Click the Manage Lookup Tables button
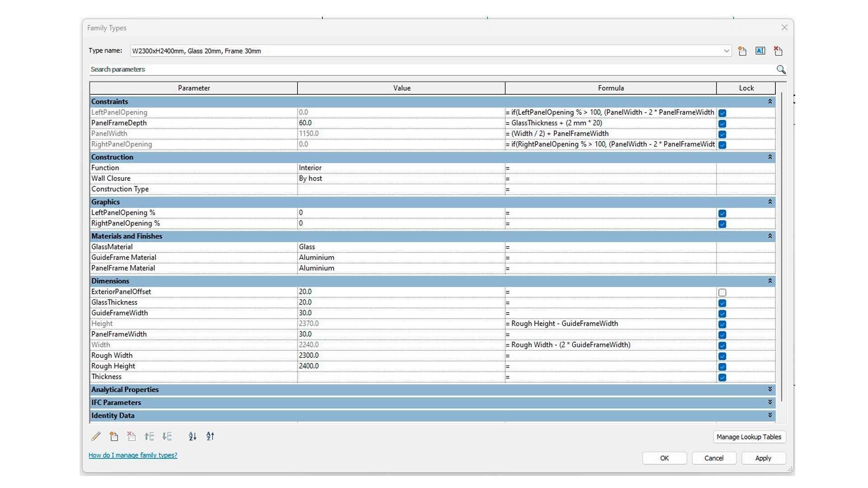 (x=749, y=437)
